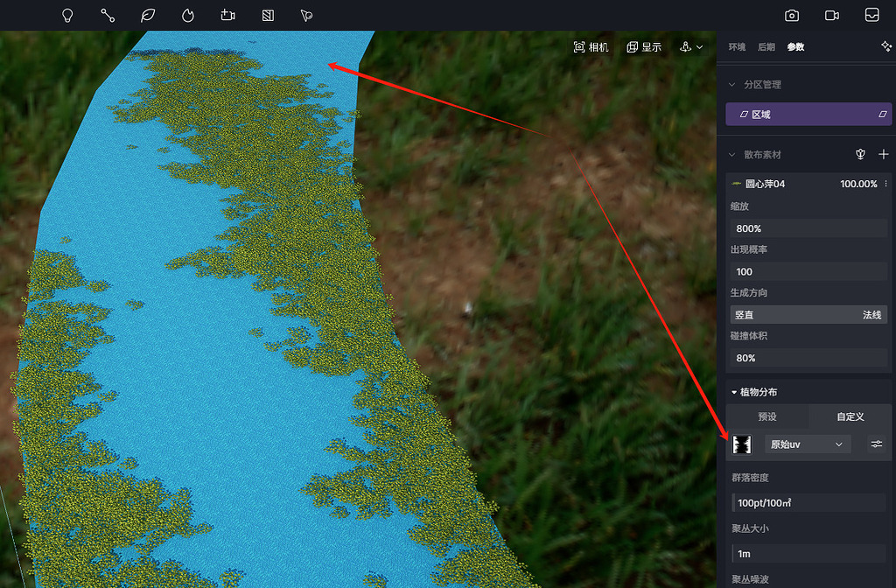Switch to the 后期 tab
This screenshot has width=896, height=588.
pyautogui.click(x=766, y=47)
